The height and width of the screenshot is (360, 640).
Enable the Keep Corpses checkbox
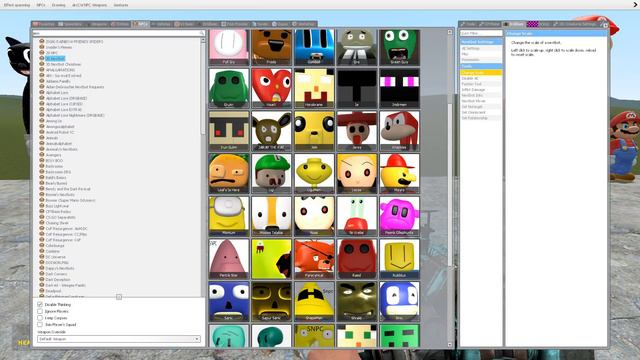coord(40,318)
